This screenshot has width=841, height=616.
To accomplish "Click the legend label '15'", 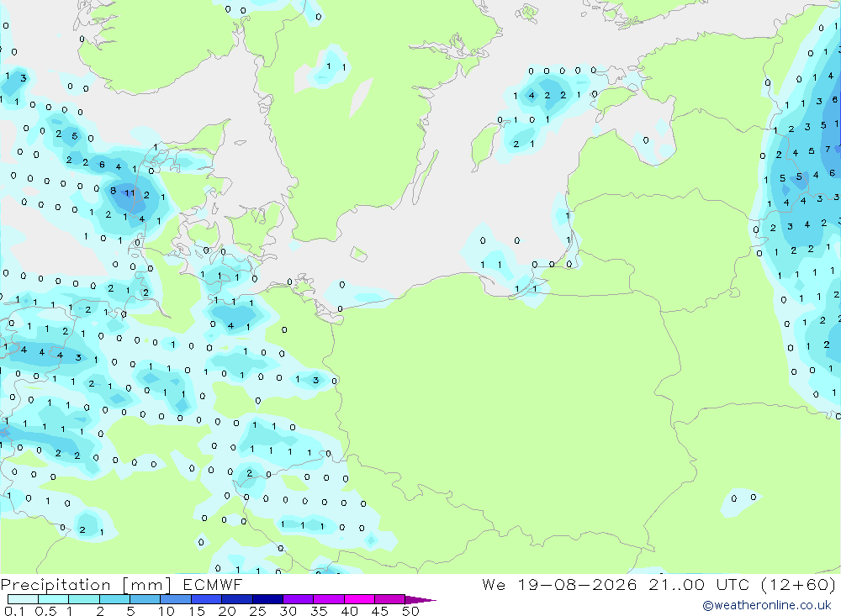I will (196, 611).
